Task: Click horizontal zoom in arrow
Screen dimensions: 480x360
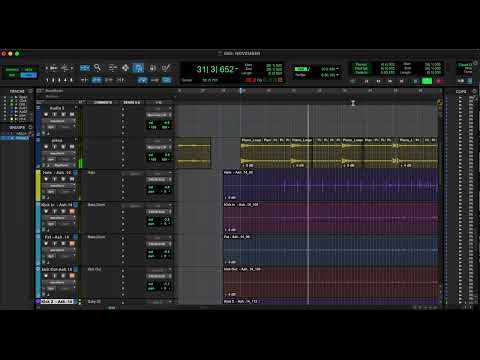Action: [72, 68]
